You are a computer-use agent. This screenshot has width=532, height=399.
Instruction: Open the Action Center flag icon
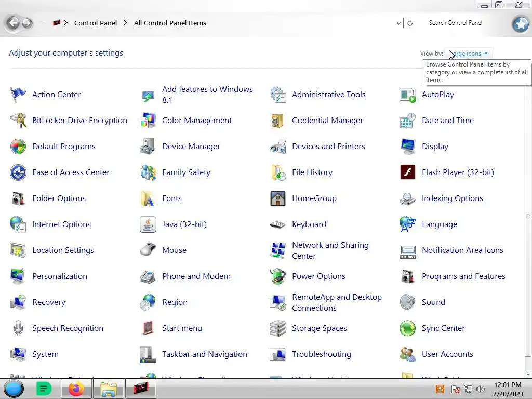18,95
